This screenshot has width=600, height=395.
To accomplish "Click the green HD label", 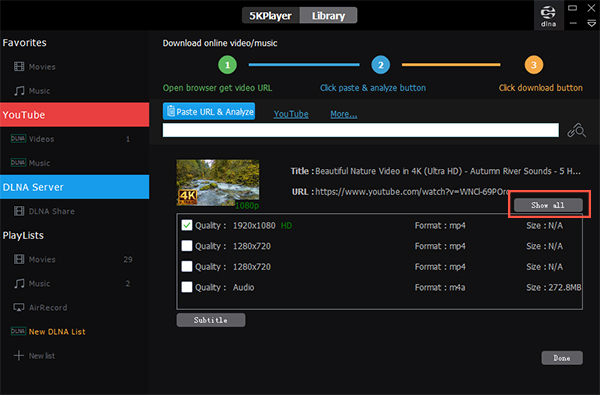I will [286, 225].
